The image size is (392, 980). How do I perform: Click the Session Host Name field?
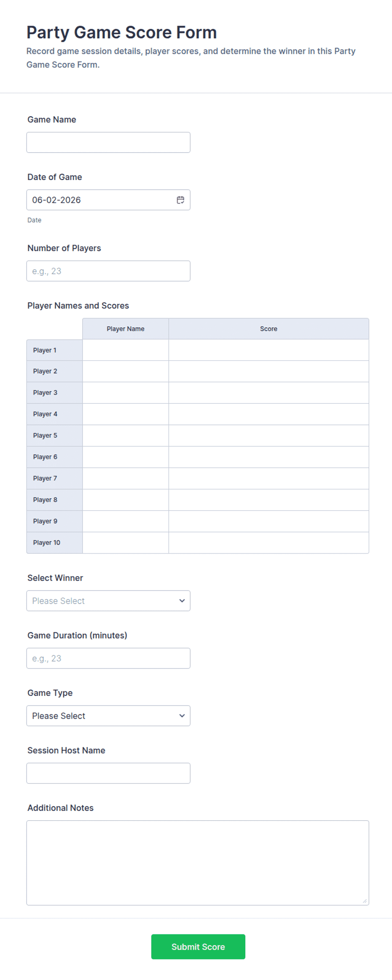point(108,773)
